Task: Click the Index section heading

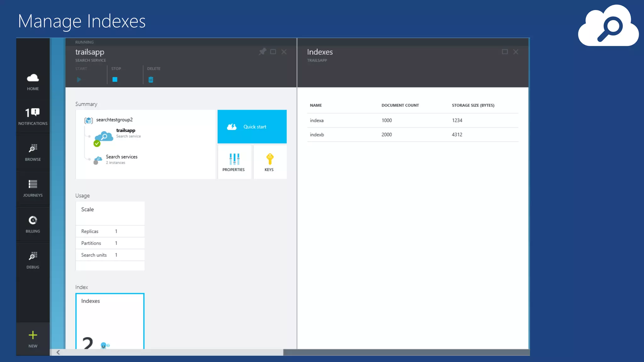Action: [x=81, y=287]
